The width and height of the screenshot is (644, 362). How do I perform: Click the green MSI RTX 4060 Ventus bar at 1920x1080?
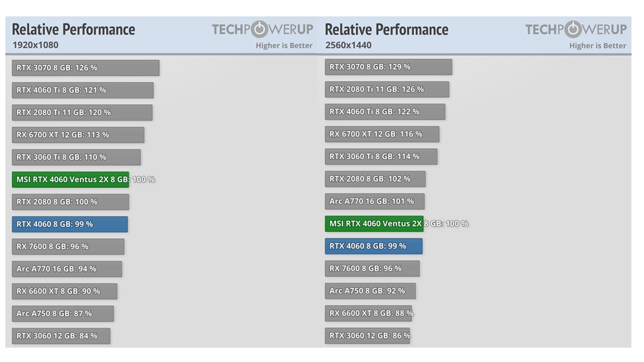point(70,180)
